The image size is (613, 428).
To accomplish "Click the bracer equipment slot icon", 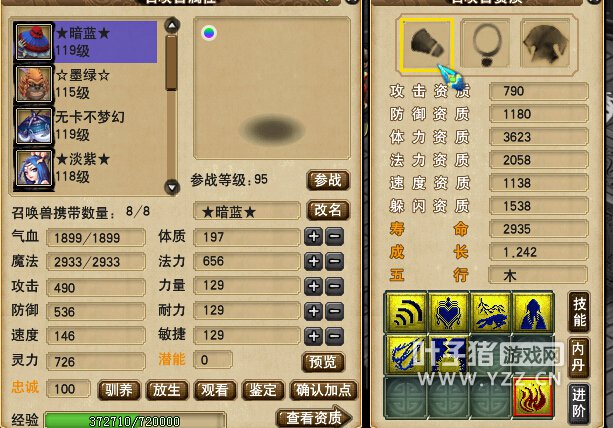I will coord(427,45).
